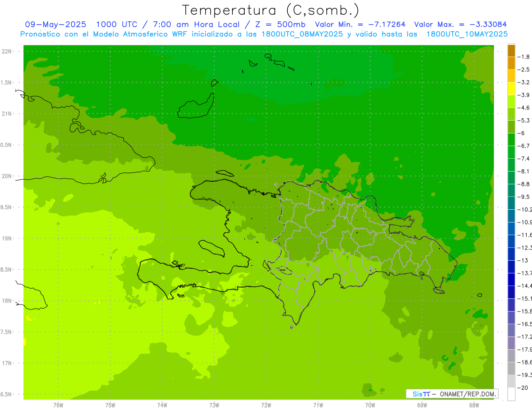Click the "18N" latitude label
Screen dimensions: 532x411
pyautogui.click(x=7, y=301)
